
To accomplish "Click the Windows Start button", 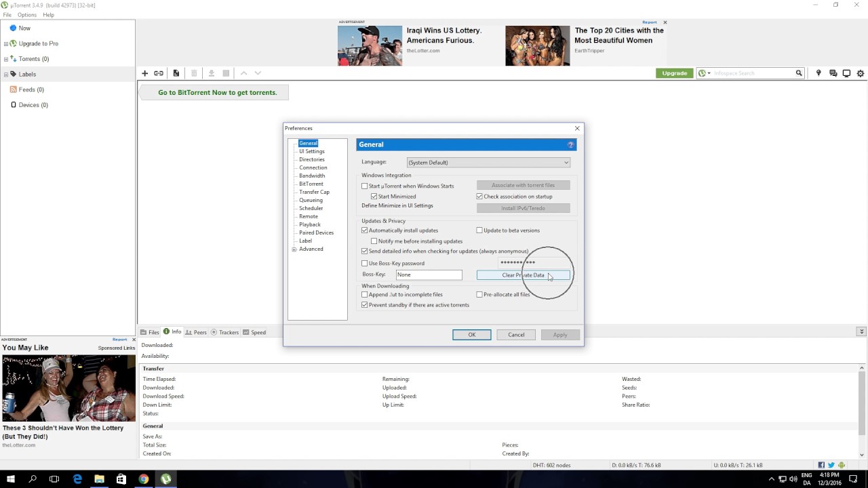I will pos(11,479).
